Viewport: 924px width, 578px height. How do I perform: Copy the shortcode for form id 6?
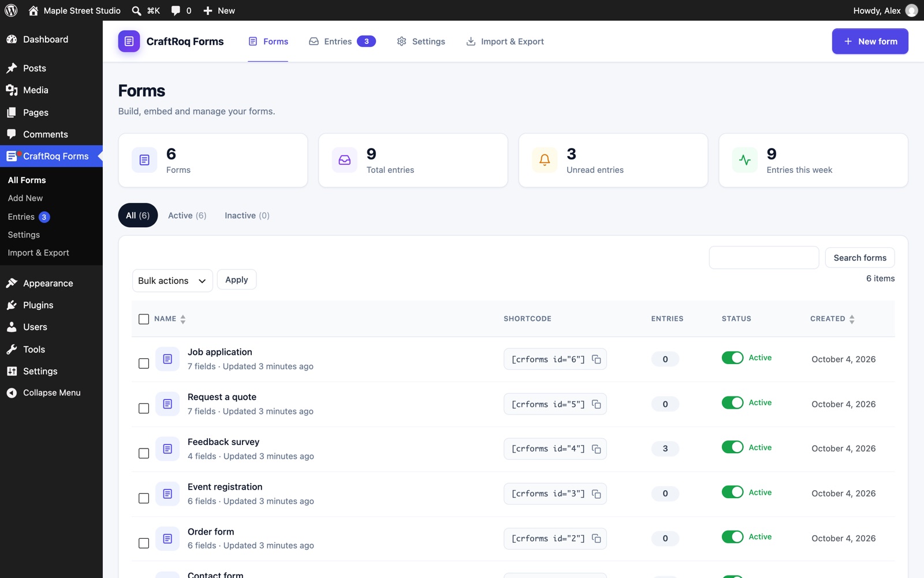point(597,360)
